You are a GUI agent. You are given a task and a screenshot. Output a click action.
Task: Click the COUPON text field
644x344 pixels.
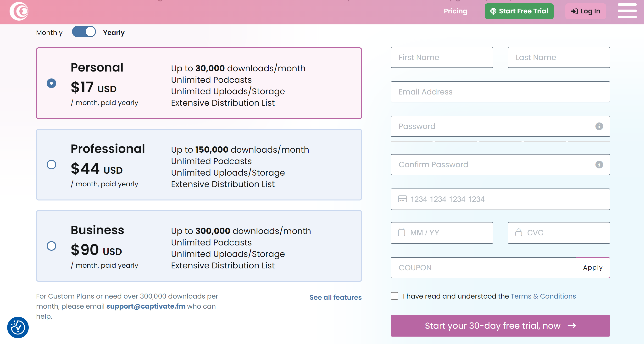click(483, 267)
